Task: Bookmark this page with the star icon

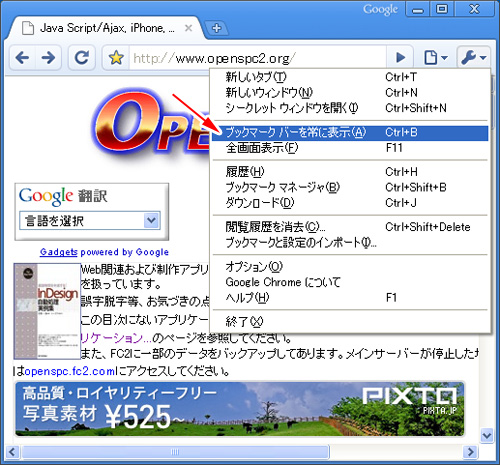Action: tap(116, 58)
